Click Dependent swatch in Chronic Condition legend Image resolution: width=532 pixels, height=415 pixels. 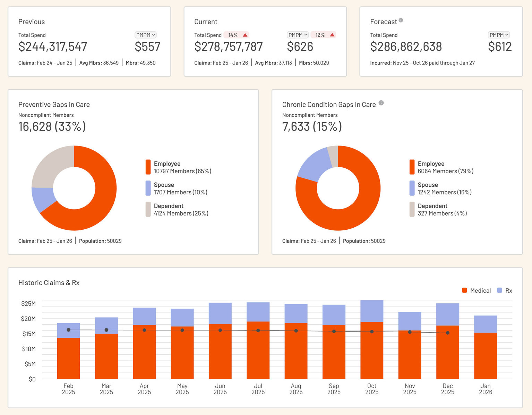tap(412, 209)
